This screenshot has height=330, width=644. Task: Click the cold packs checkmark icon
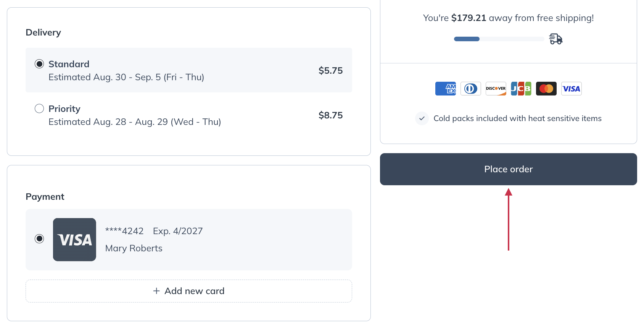coord(422,118)
